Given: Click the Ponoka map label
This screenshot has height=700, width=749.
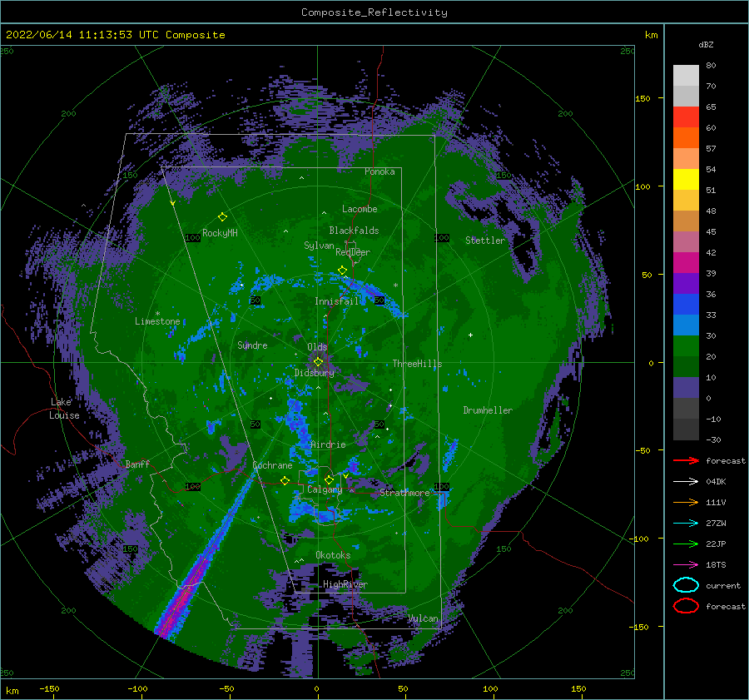Looking at the screenshot, I should click(379, 171).
